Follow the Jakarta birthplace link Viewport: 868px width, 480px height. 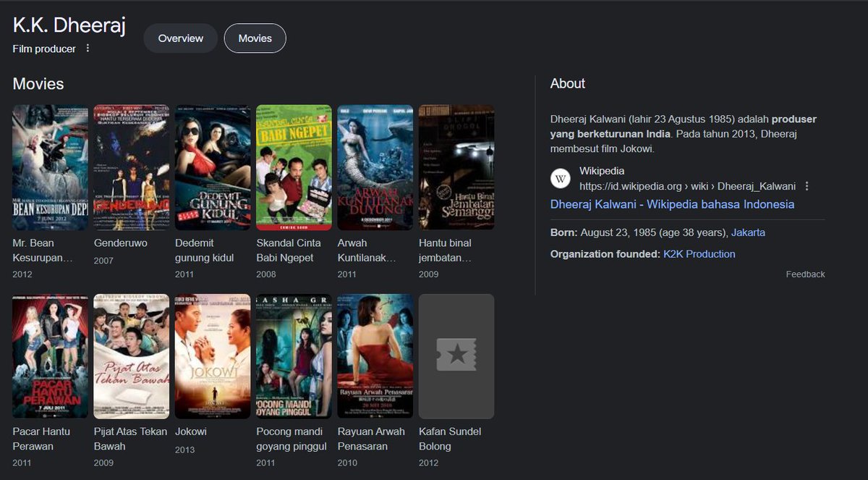pos(748,232)
